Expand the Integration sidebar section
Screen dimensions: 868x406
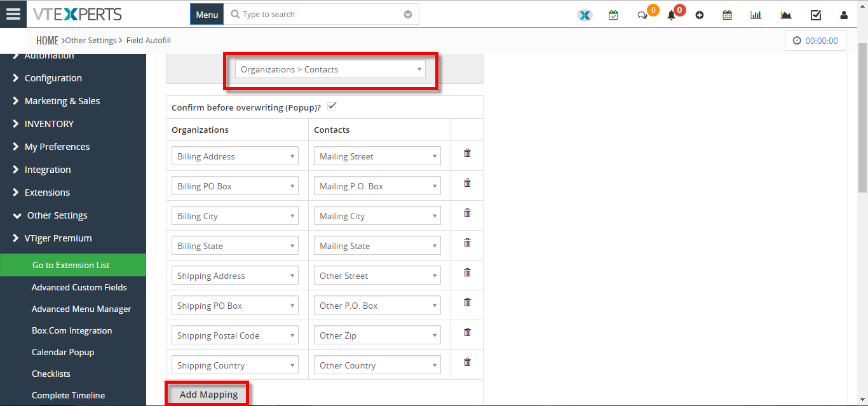click(x=73, y=170)
